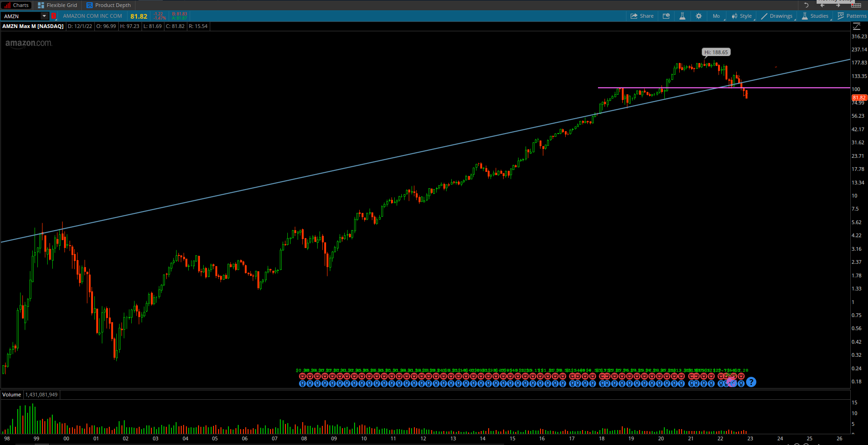Screen dimensions: 868x445
Task: Switch to the Flexible Grid tab
Action: 57,5
